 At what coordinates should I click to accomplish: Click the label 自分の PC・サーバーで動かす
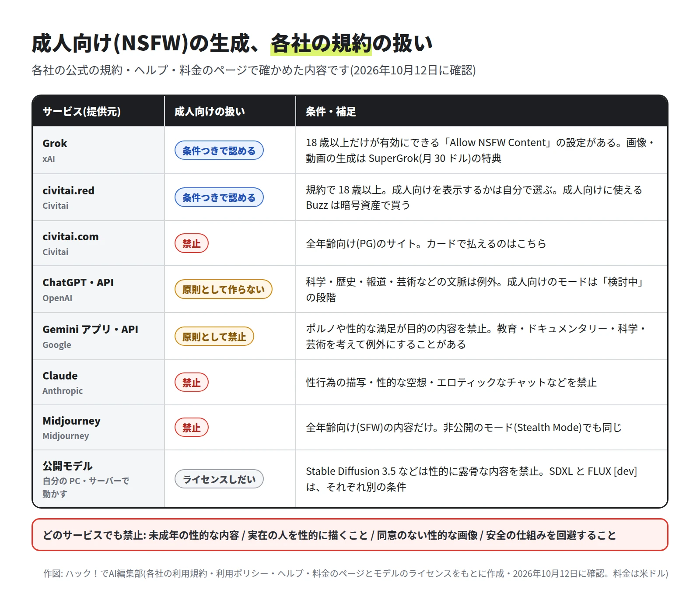[86, 487]
